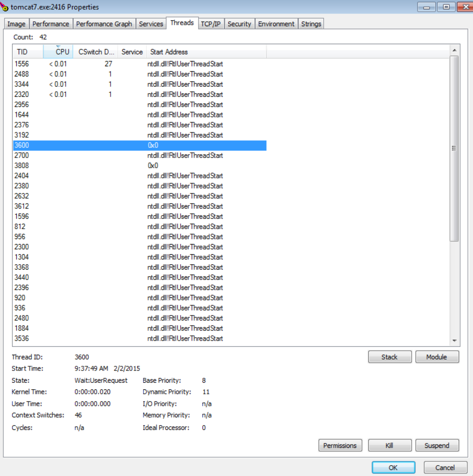Select thread row 2376
Viewport: 473px width, 476px height.
point(140,125)
